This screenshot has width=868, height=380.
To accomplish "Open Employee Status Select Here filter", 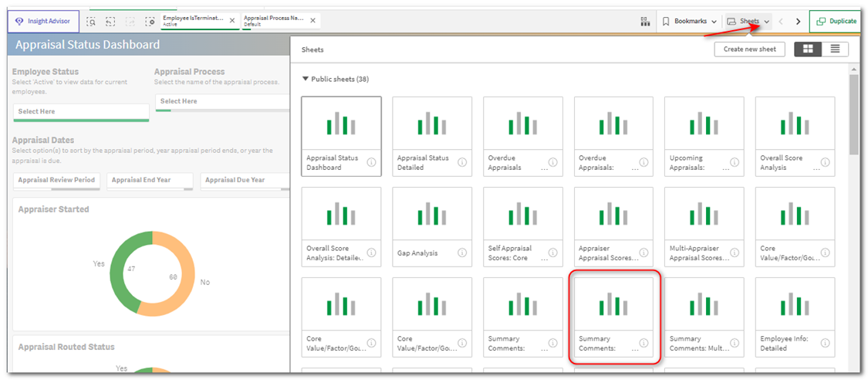I will (x=81, y=112).
